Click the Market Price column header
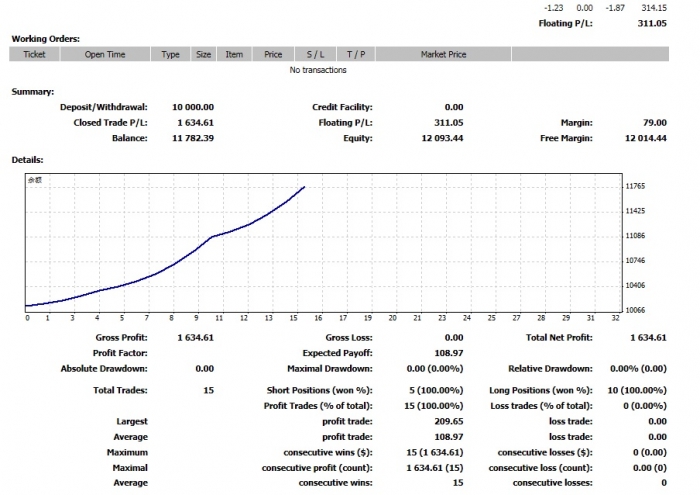700x495 pixels. click(443, 55)
